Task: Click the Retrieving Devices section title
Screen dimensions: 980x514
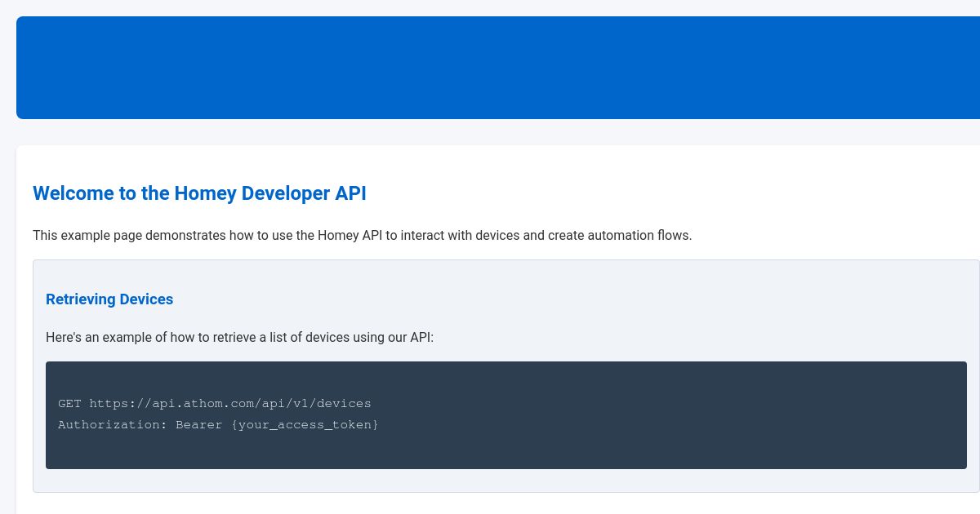Action: (109, 299)
